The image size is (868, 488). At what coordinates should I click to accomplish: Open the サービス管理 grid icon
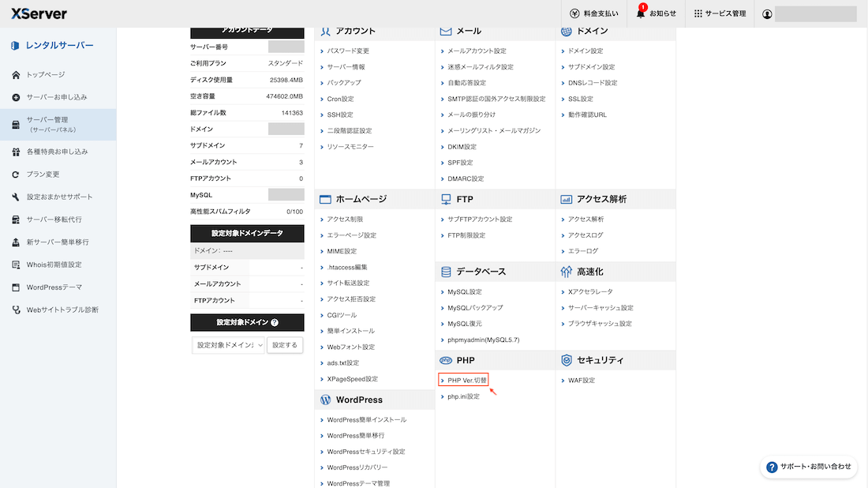(698, 14)
